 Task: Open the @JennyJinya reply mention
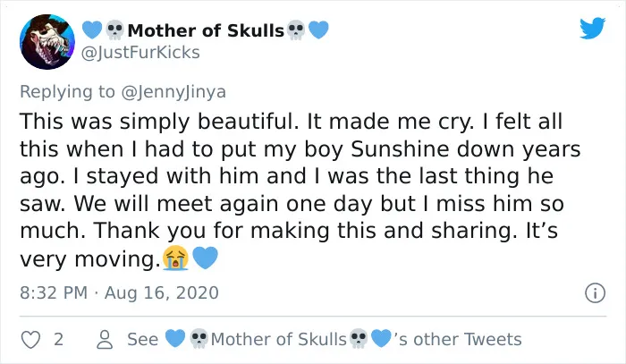click(x=173, y=92)
